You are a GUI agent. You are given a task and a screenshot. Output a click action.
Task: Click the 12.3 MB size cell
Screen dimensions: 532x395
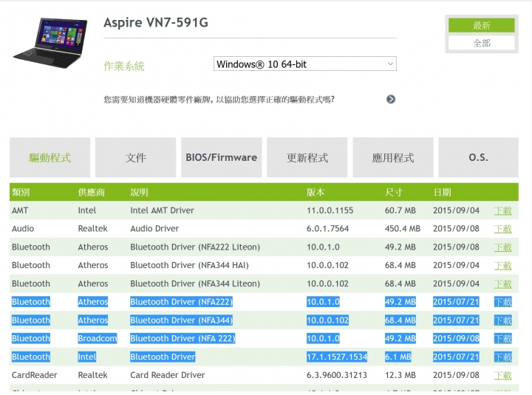pos(400,375)
